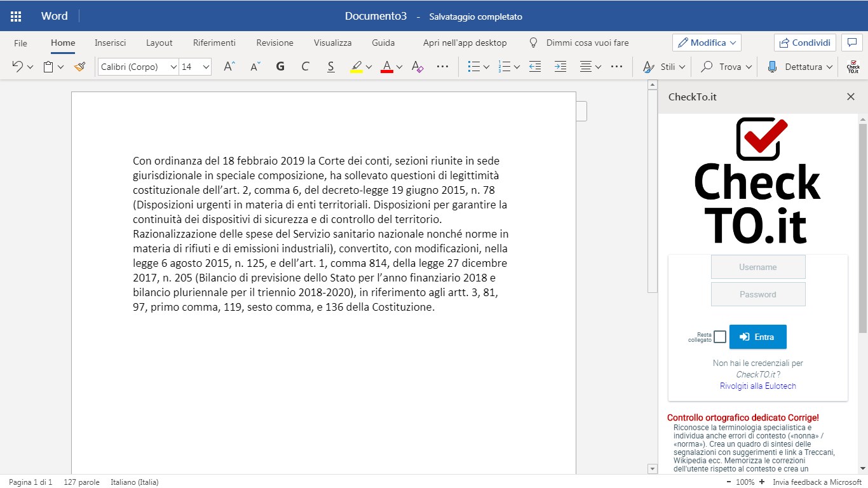Click the paragraph alignment icon
The image size is (868, 488).
click(x=586, y=67)
